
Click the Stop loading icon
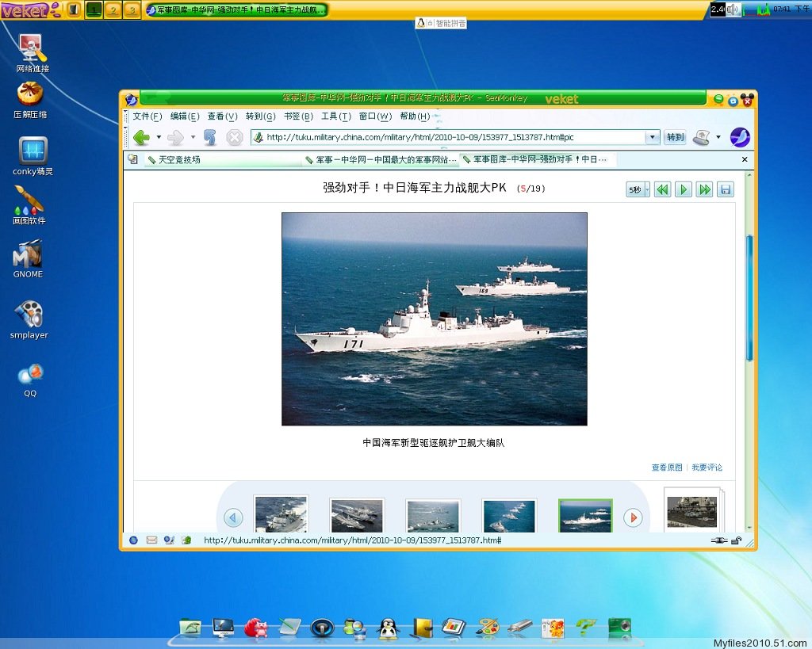tap(235, 138)
